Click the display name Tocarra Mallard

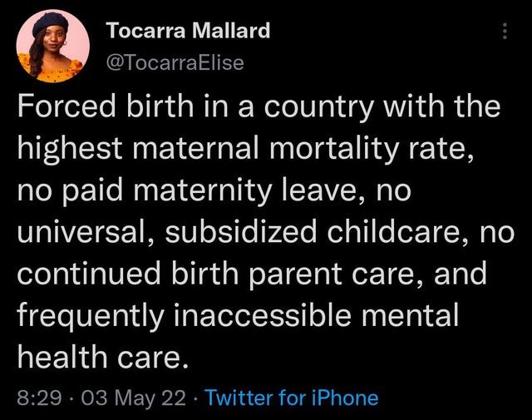pyautogui.click(x=189, y=31)
